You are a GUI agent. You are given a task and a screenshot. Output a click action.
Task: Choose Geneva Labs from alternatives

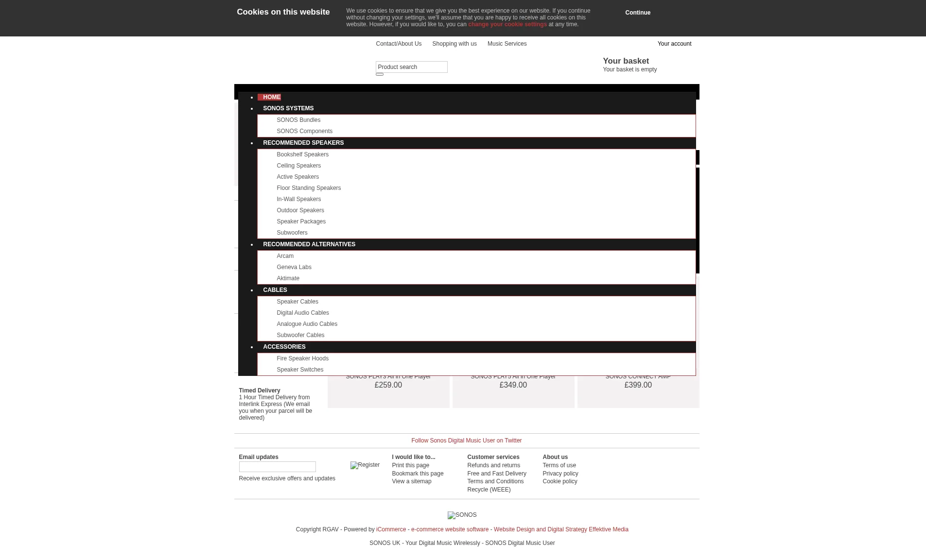click(294, 267)
